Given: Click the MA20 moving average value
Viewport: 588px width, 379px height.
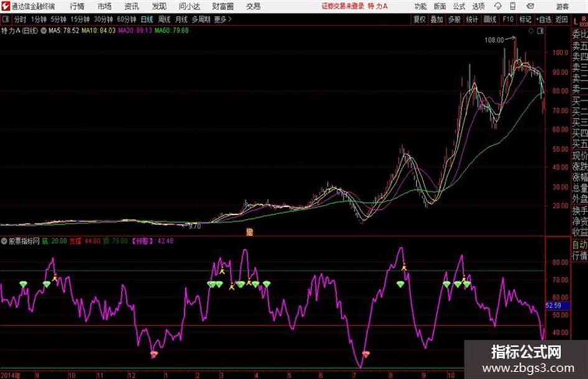Looking at the screenshot, I should pos(135,30).
